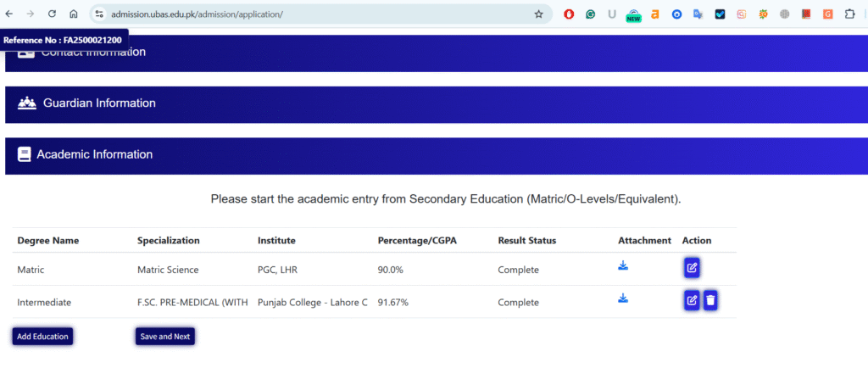The width and height of the screenshot is (868, 368).
Task: Click the Add Education button
Action: click(42, 337)
